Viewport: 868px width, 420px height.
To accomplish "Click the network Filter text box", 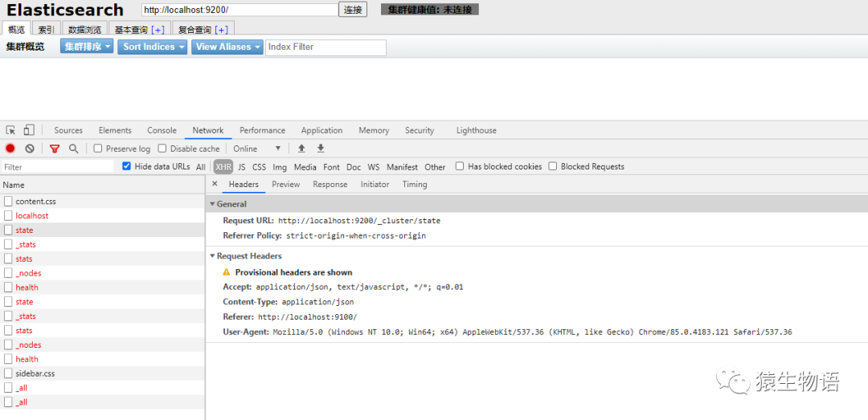I will tap(58, 166).
